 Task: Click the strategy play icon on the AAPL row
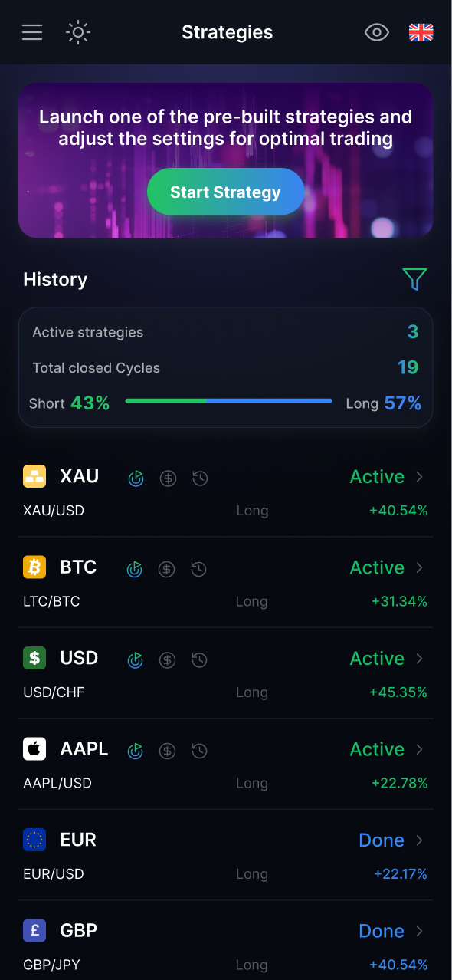[136, 751]
